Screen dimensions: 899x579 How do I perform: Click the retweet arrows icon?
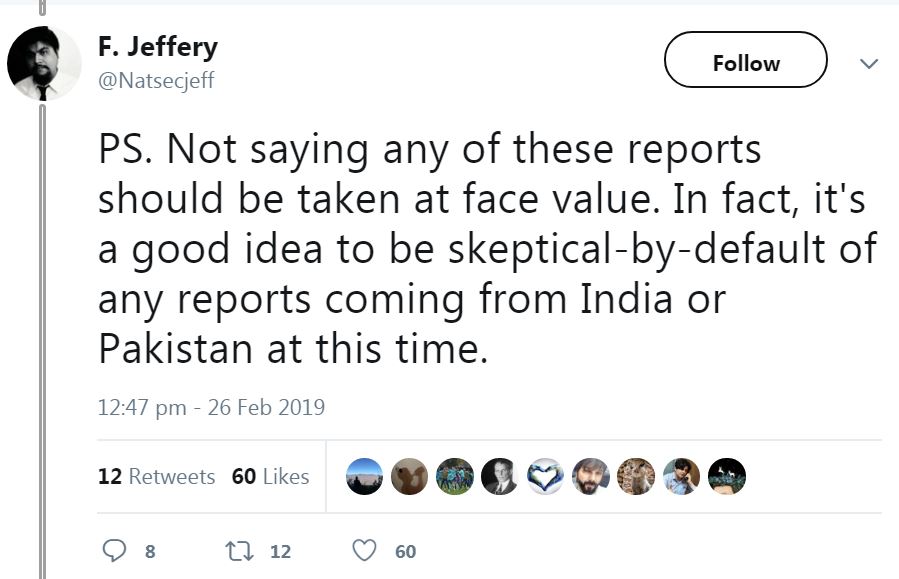tap(239, 551)
